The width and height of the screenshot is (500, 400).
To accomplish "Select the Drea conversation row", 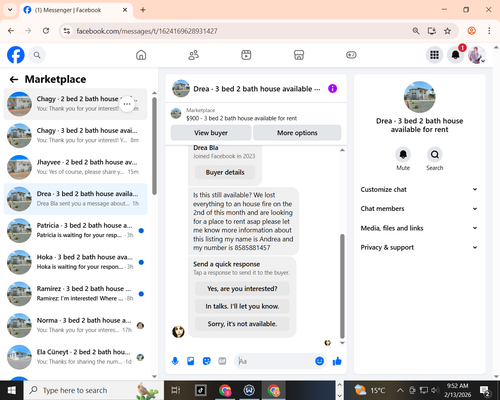I will pyautogui.click(x=75, y=199).
